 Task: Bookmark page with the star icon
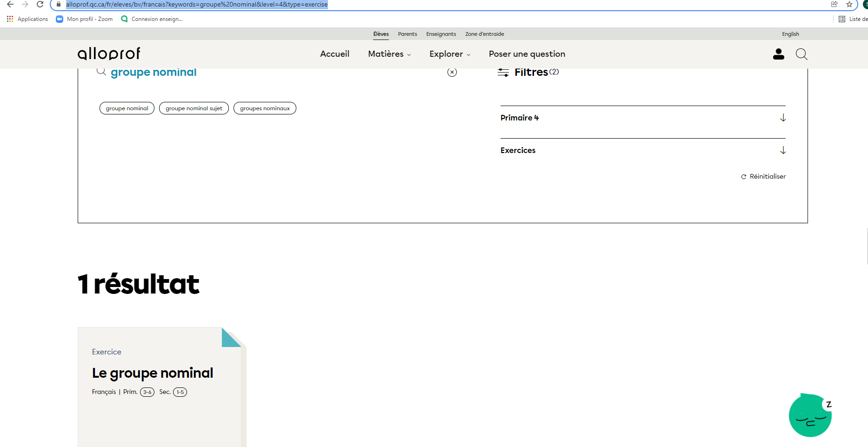tap(849, 5)
